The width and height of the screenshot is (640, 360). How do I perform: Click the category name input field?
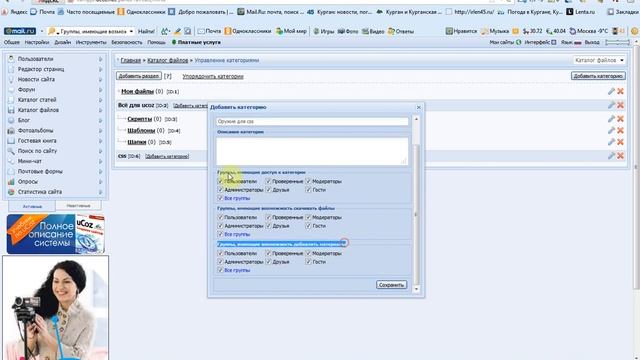point(312,122)
